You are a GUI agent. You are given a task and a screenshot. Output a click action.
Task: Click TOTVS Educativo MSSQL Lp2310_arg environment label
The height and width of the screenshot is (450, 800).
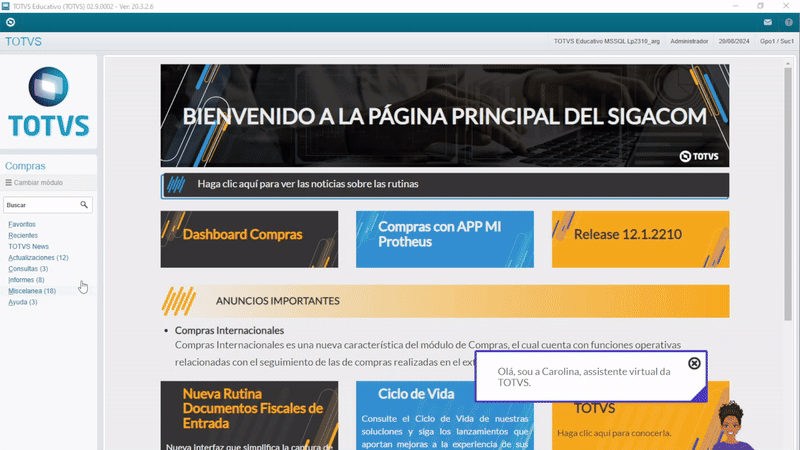click(607, 41)
